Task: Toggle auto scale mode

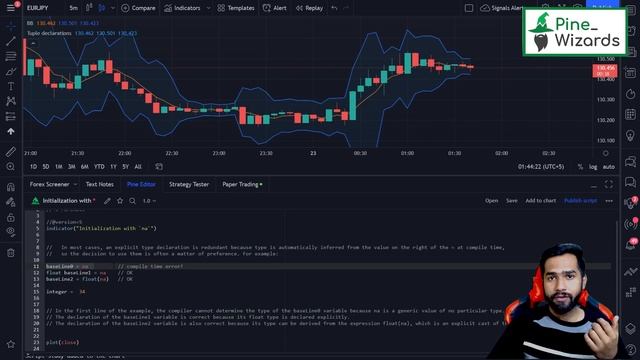Action: [609, 167]
